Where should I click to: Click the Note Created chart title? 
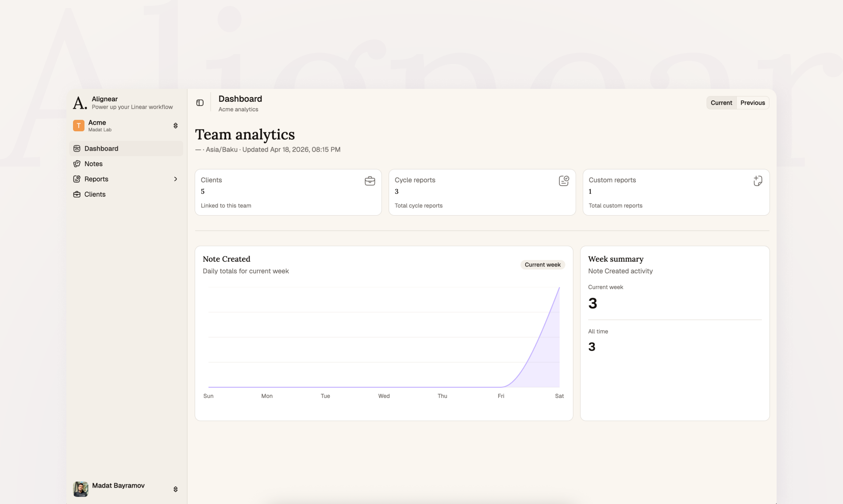[x=227, y=259]
